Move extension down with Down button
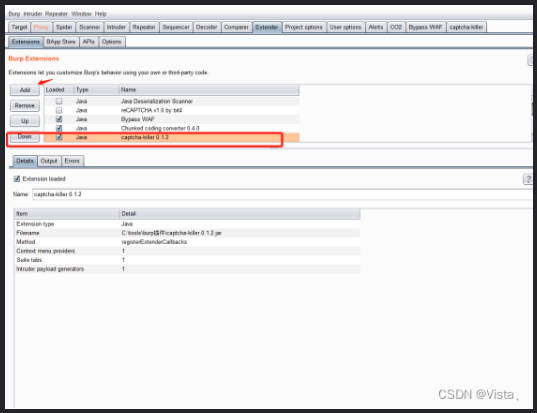 [25, 136]
